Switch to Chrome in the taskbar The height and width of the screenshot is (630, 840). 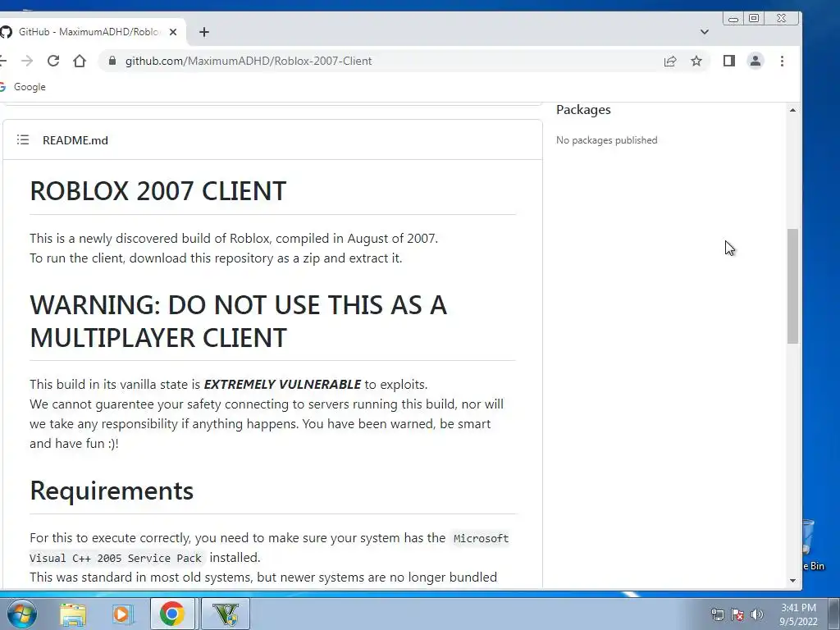[x=172, y=614]
